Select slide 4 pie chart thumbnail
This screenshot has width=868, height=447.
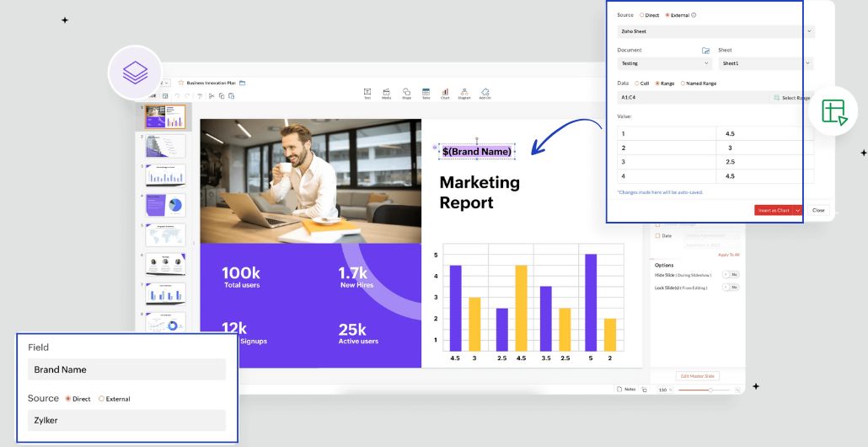165,205
